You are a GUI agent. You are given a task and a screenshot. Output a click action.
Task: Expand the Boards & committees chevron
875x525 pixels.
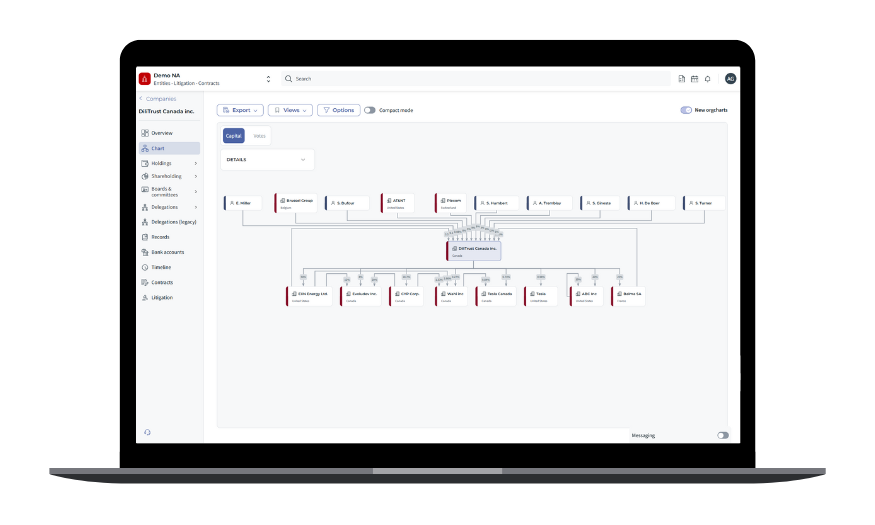[196, 192]
